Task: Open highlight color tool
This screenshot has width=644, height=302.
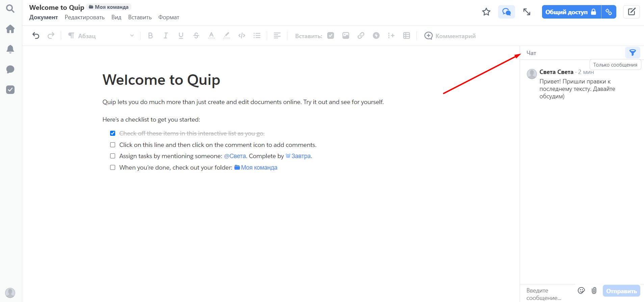Action: click(227, 35)
